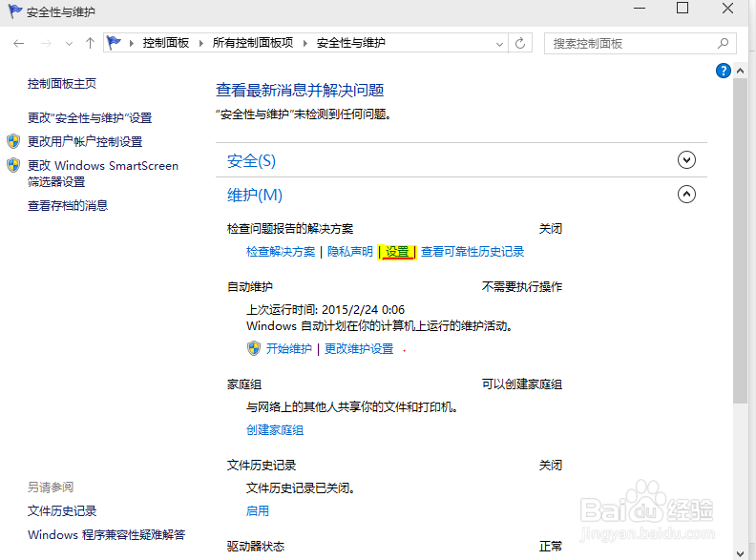Click the 驱动器状态 label
Screen dimensions: 756x560
tap(256, 547)
